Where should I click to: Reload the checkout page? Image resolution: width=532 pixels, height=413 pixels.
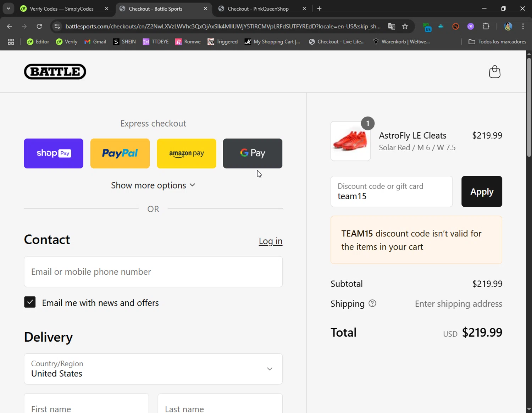(39, 26)
